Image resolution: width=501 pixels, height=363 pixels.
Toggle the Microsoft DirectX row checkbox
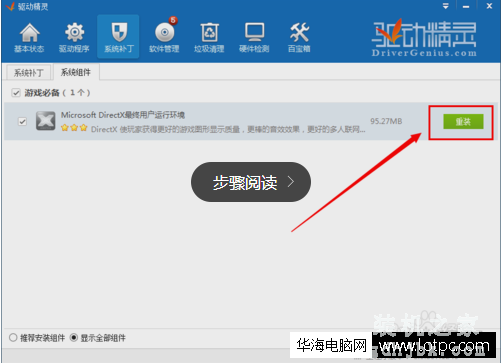[22, 121]
